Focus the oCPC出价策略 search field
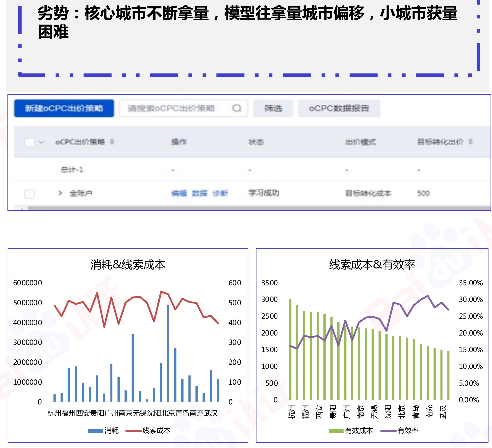492x448 pixels. coord(183,108)
